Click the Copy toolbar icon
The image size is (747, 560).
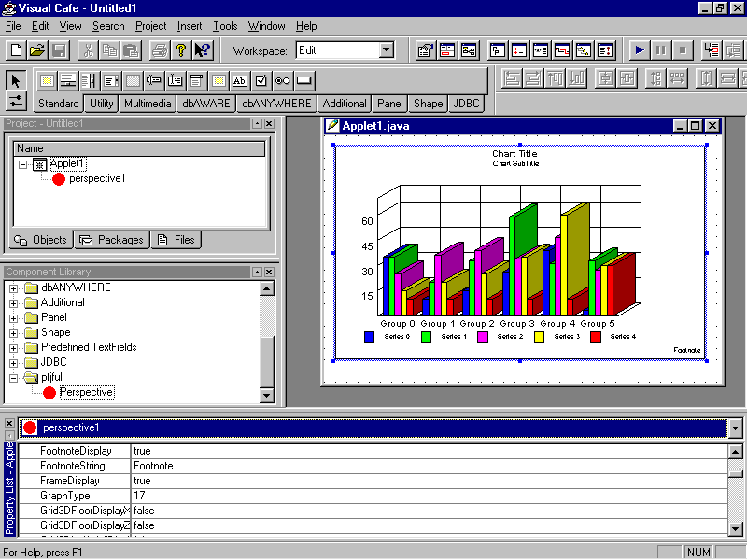pyautogui.click(x=109, y=50)
